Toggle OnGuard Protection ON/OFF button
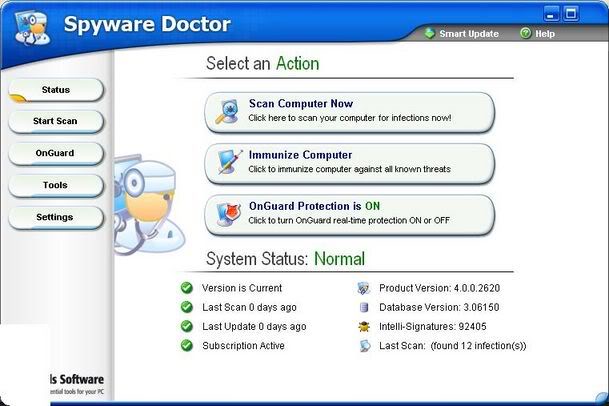The height and width of the screenshot is (406, 609). click(350, 215)
